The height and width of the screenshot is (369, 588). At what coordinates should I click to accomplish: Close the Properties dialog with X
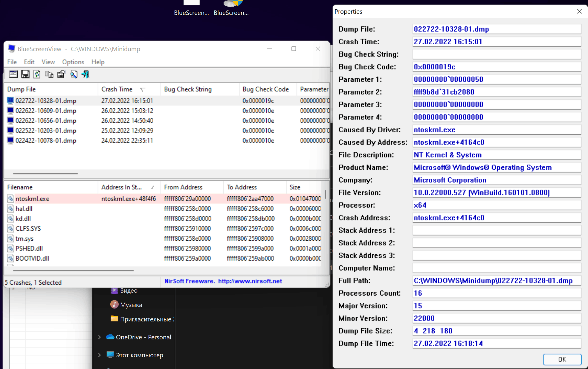point(579,11)
